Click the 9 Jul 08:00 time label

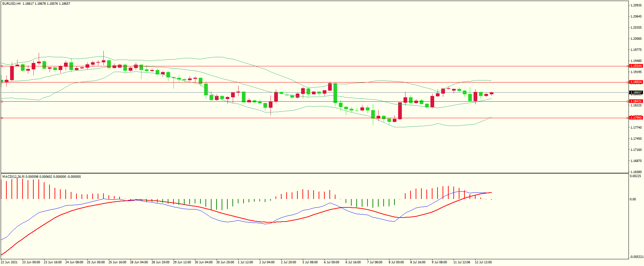(440, 262)
